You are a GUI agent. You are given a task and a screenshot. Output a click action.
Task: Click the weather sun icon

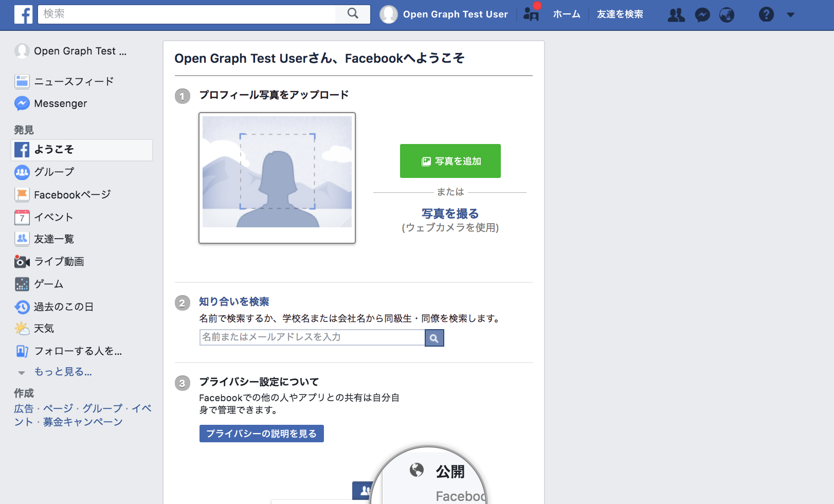tap(22, 328)
